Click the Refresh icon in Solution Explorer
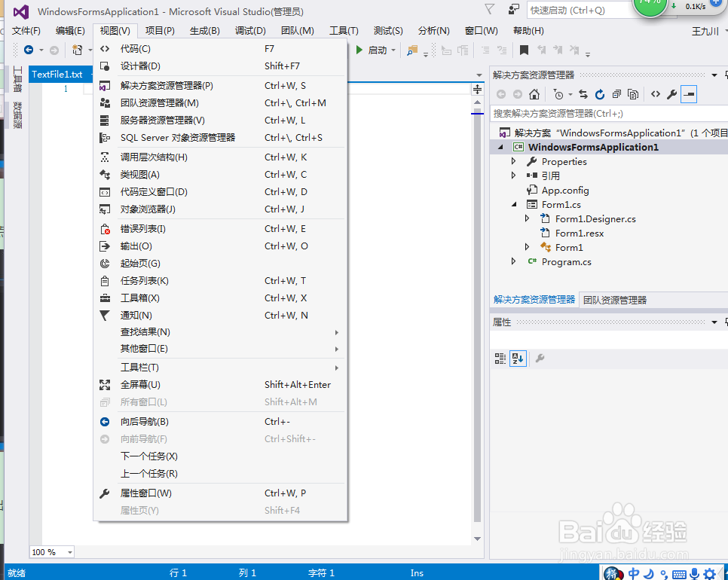Viewport: 728px width, 580px height. click(x=600, y=94)
